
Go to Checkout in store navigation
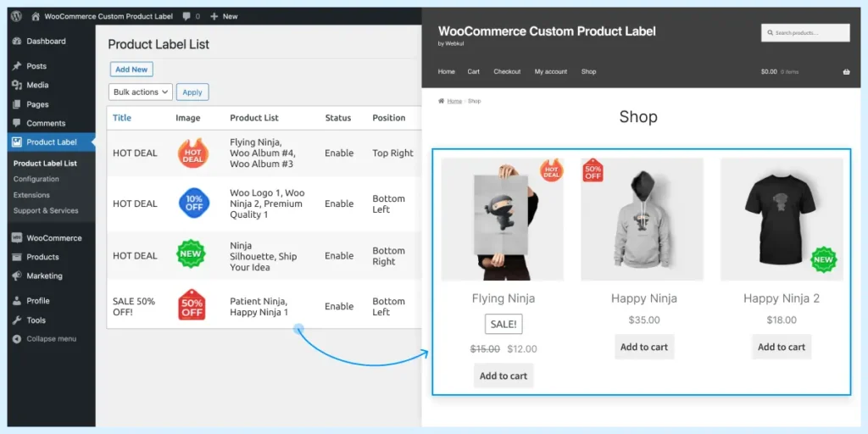pos(507,72)
